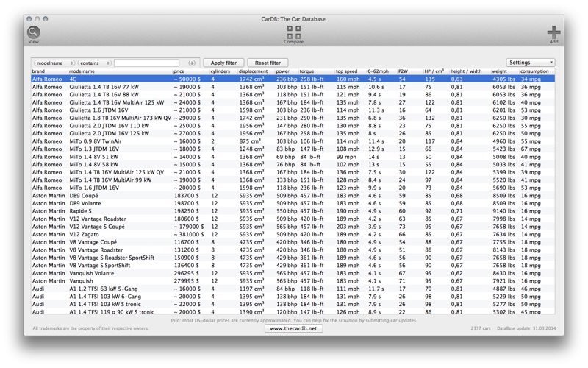Open the Settings dropdown
The height and width of the screenshot is (368, 588).
tap(530, 63)
